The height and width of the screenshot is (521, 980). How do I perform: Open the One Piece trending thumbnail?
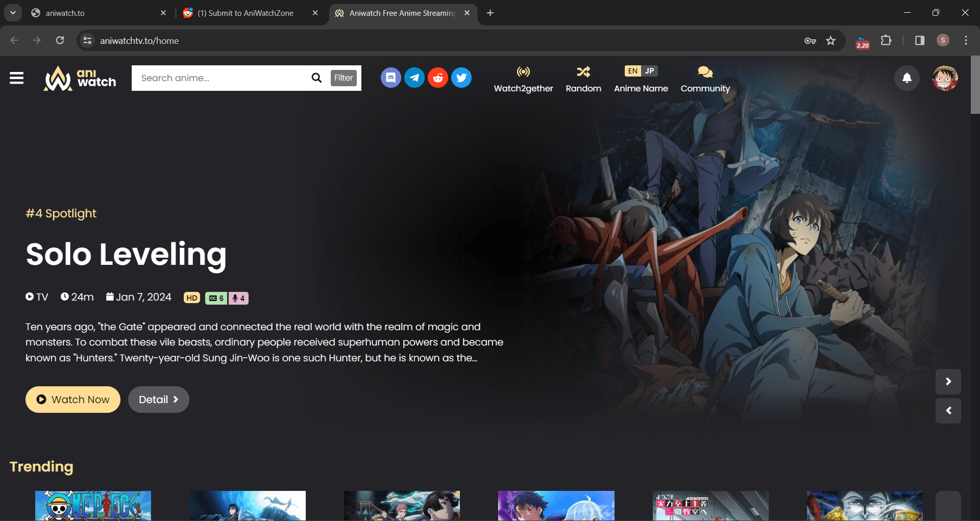[93, 506]
